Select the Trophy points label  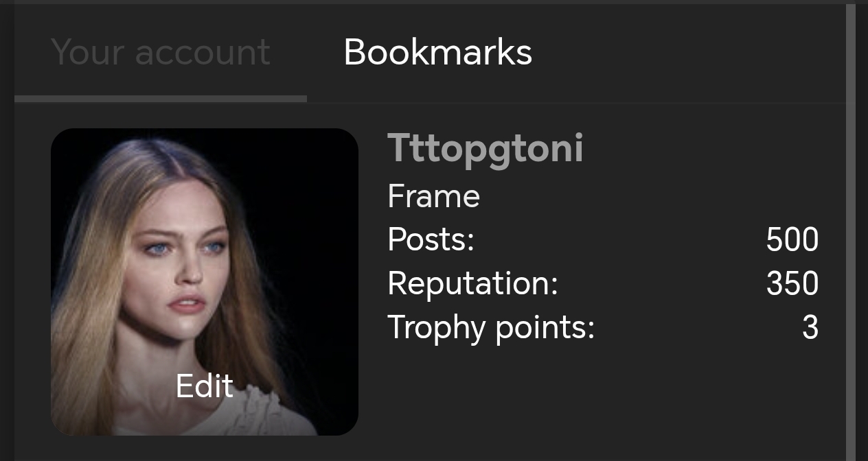tap(491, 327)
